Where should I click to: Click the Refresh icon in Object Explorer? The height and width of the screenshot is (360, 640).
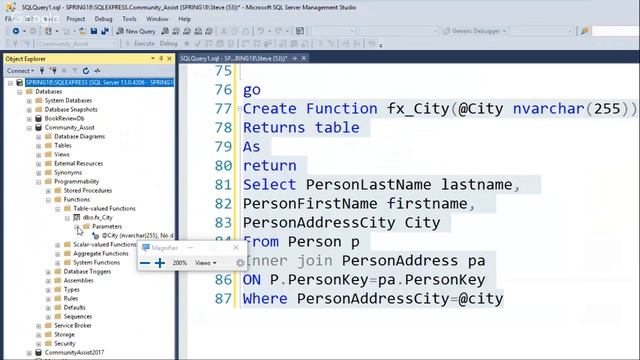tap(86, 71)
